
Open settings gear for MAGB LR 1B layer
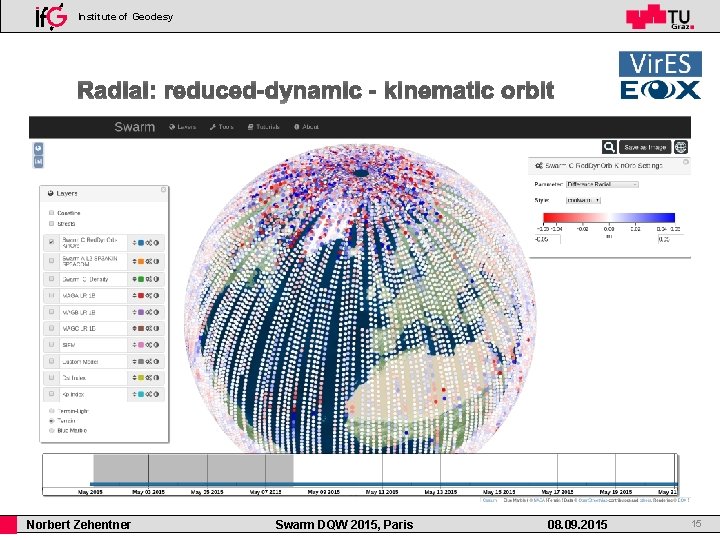(x=149, y=312)
